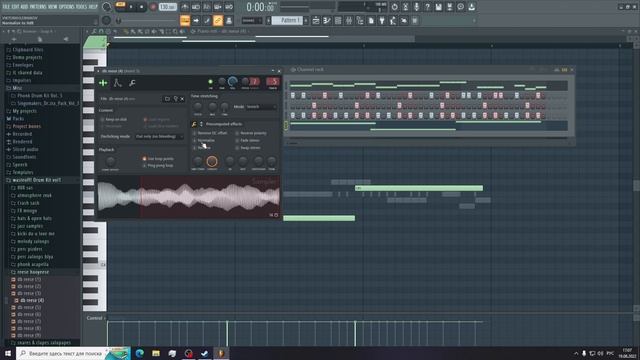This screenshot has height=360, width=640.
Task: Click the question mark help icon
Action: point(427,7)
